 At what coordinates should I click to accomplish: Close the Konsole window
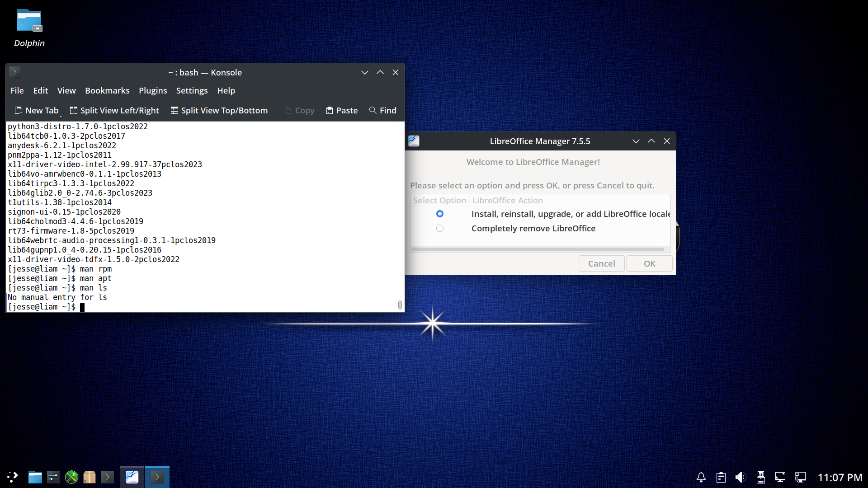tap(396, 72)
